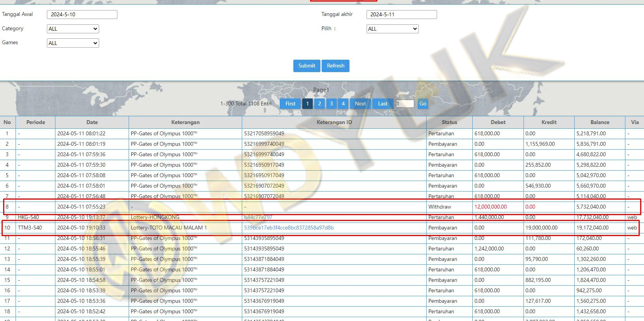Go to the First page

(x=290, y=104)
